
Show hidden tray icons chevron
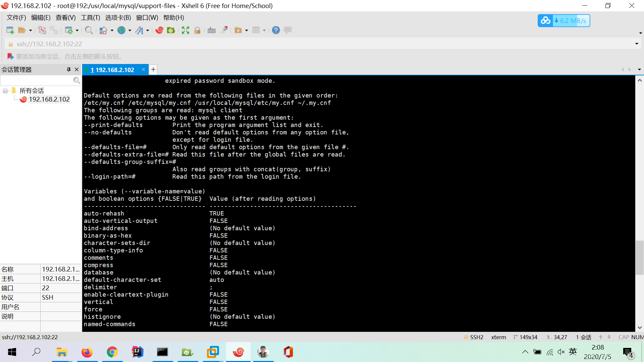click(525, 352)
